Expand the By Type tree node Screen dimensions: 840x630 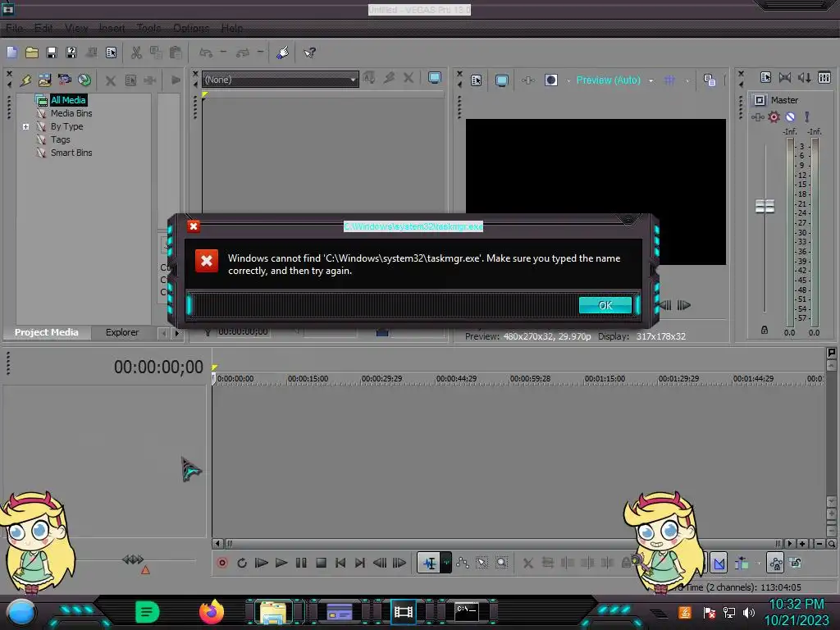[x=25, y=126]
